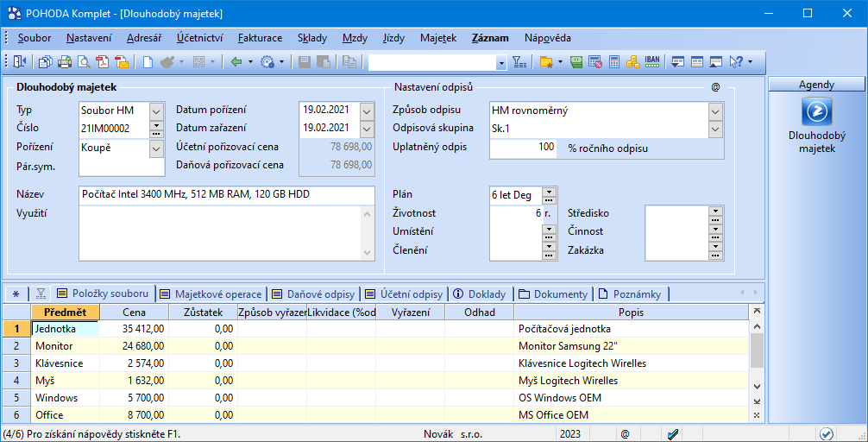Click the green banknotes icon
Screen dimensions: 868x442
[x=576, y=62]
